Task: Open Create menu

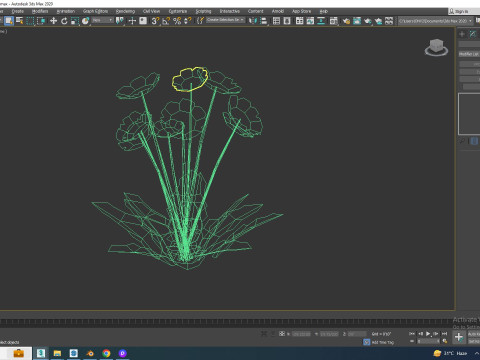Action: (x=18, y=11)
